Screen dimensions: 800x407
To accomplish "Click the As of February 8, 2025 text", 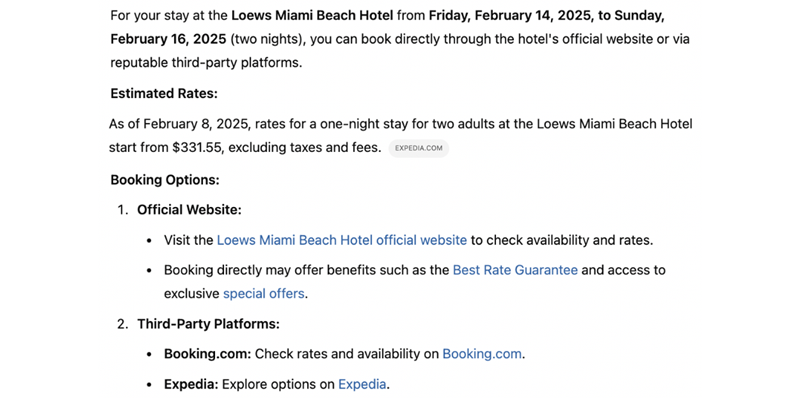I will click(180, 124).
